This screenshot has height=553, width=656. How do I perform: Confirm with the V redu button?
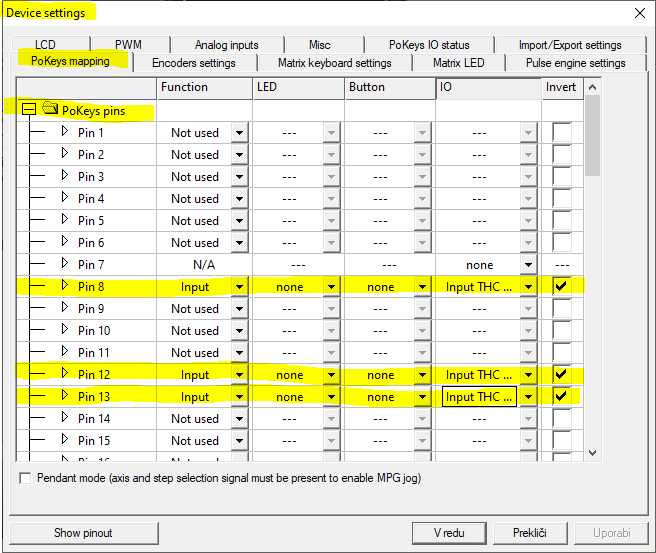coord(449,533)
